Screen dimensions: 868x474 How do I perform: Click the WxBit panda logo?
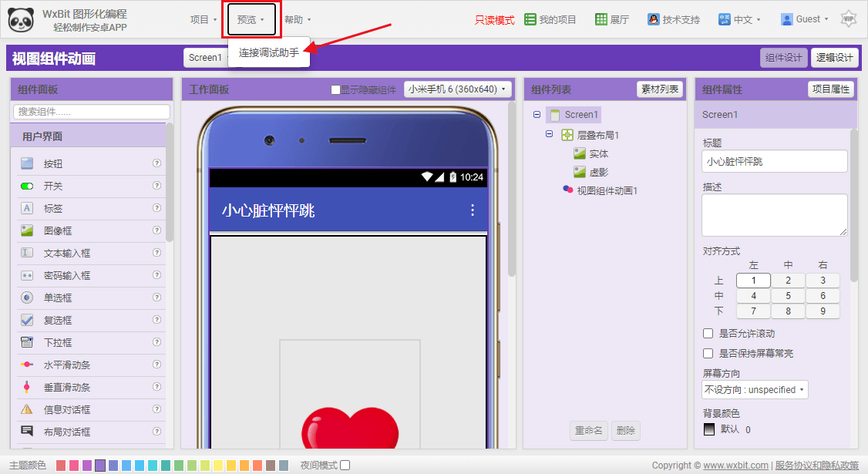tap(21, 19)
